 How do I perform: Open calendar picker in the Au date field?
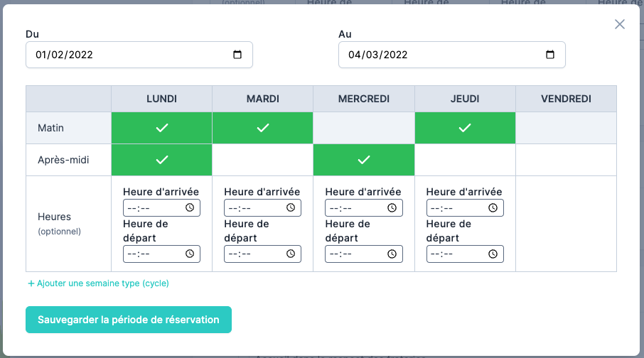click(x=549, y=55)
